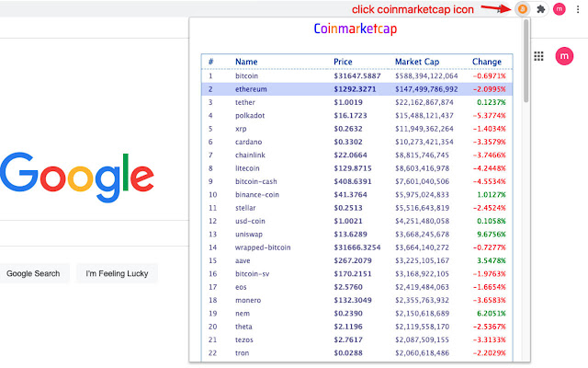Click cardano price $0.3302
Viewport: 588px width, 368px height.
point(348,142)
